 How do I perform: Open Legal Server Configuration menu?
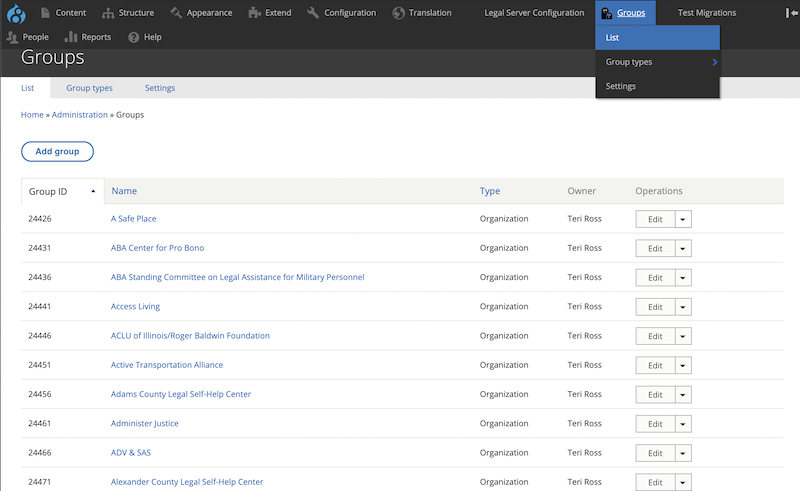[534, 13]
